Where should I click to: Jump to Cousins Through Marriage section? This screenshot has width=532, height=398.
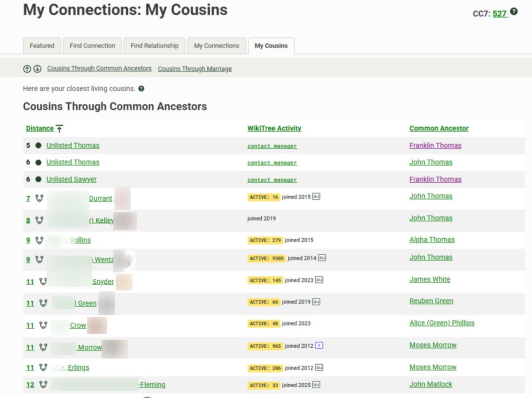[x=195, y=69]
